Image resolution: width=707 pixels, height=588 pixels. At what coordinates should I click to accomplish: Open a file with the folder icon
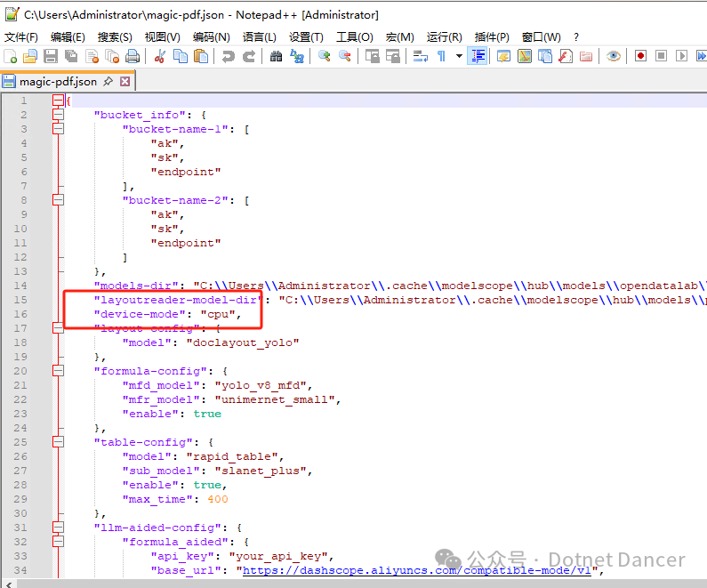[x=30, y=56]
